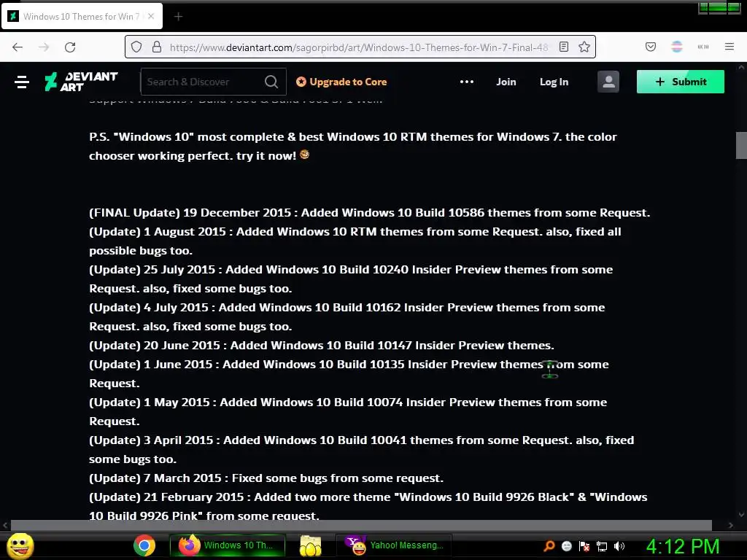Open the network tray icon
The image size is (747, 560).
(602, 546)
